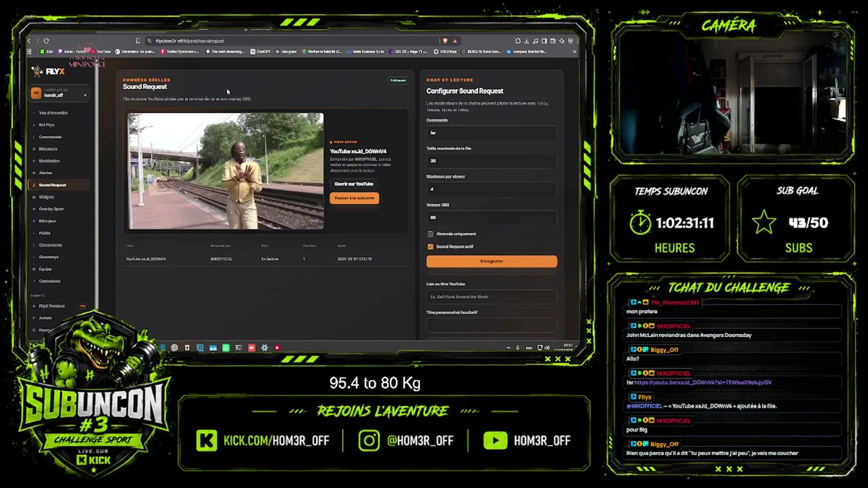
Task: Open the Suivis - Twitch bookmark
Action: pos(73,52)
